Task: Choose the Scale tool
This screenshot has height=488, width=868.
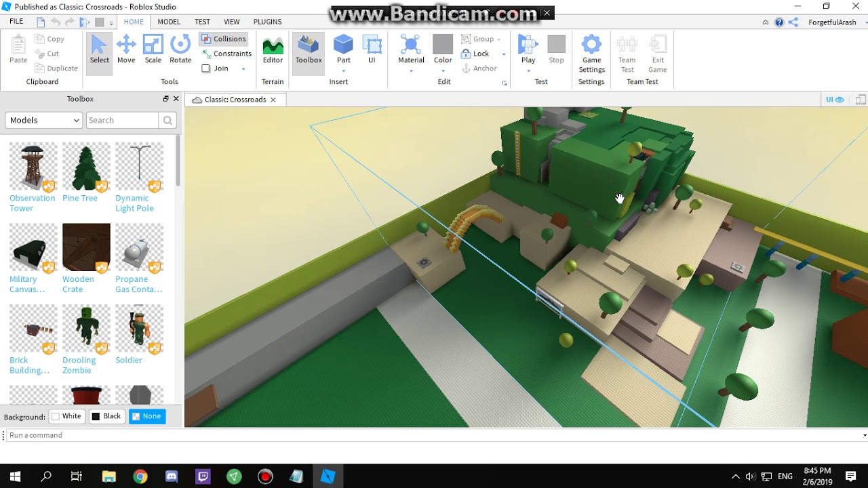Action: 153,49
